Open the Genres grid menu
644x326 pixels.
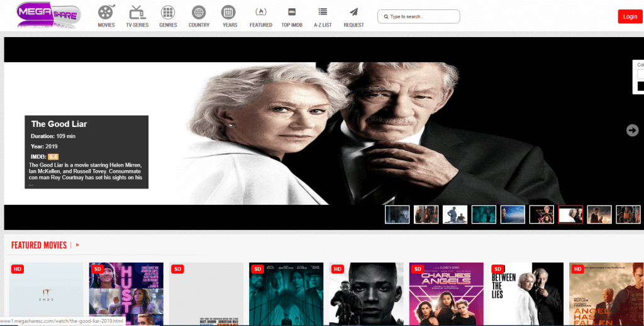[168, 16]
